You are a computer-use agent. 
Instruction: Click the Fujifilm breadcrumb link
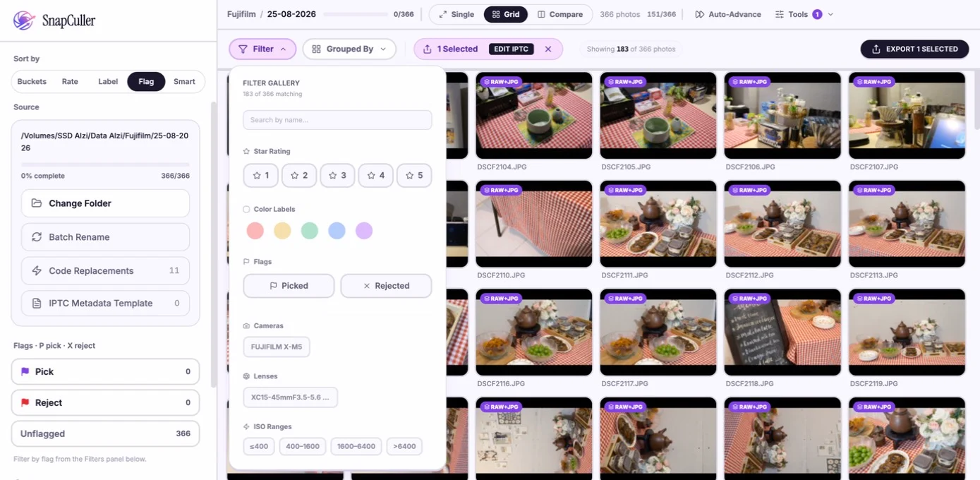pyautogui.click(x=241, y=14)
